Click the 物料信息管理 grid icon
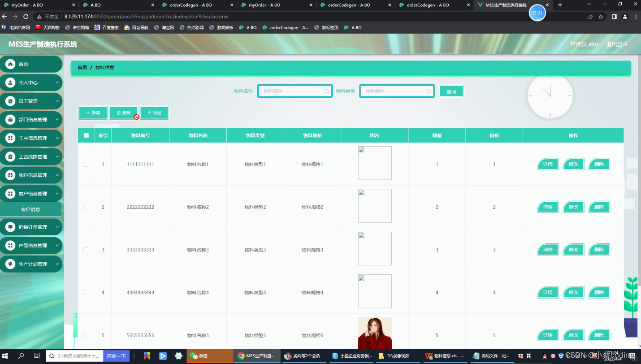 pyautogui.click(x=10, y=175)
